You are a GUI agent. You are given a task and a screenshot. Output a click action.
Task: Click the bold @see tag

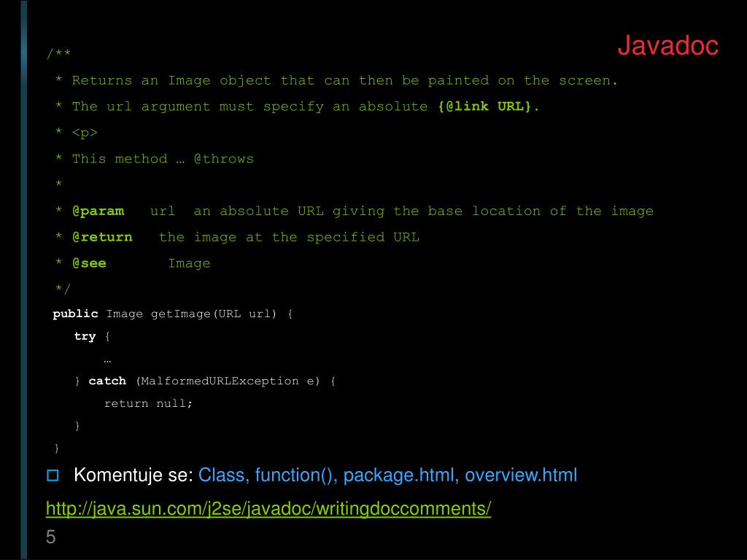(x=89, y=263)
